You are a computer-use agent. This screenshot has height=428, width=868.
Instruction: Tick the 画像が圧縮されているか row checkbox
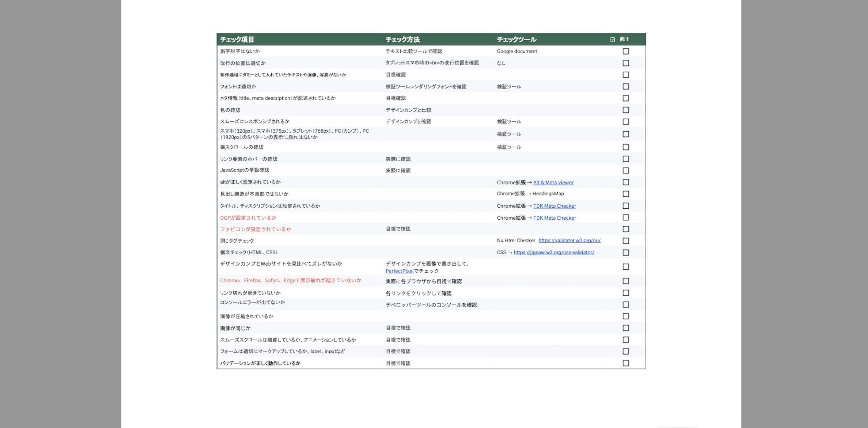626,316
